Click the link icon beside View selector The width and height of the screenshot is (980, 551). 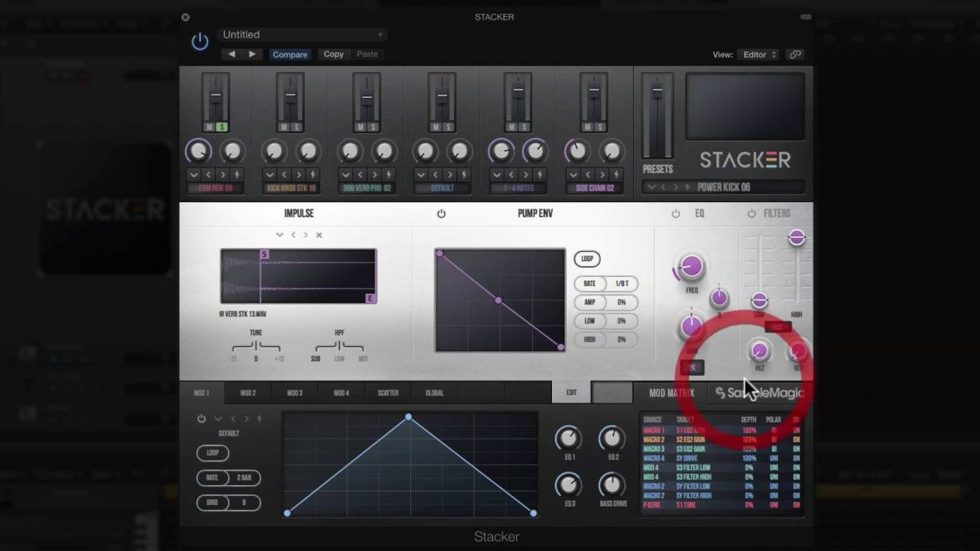tap(795, 54)
